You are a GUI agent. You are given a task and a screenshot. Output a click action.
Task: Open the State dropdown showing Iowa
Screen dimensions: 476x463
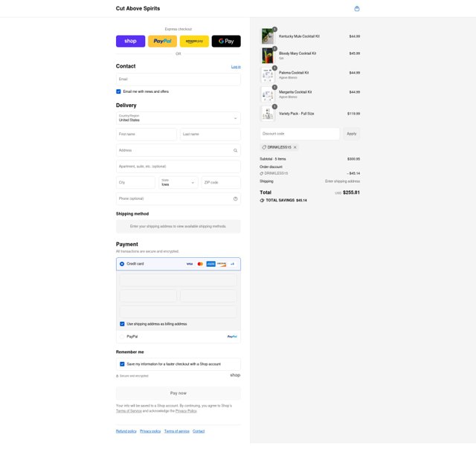click(178, 182)
